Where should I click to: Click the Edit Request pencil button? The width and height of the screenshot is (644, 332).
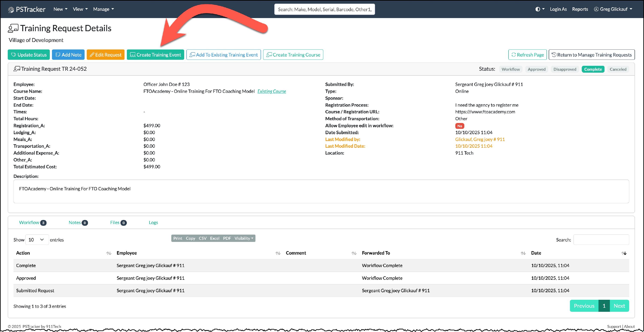pos(105,55)
